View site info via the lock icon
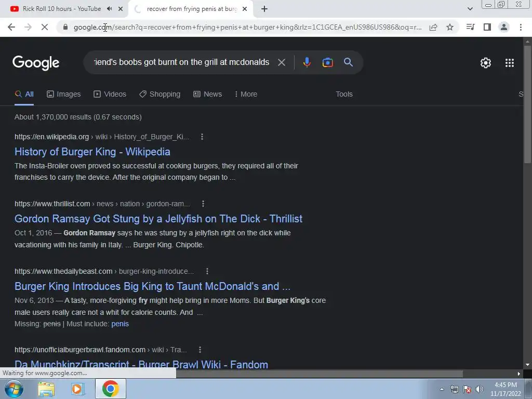The image size is (532, 399). 65,27
